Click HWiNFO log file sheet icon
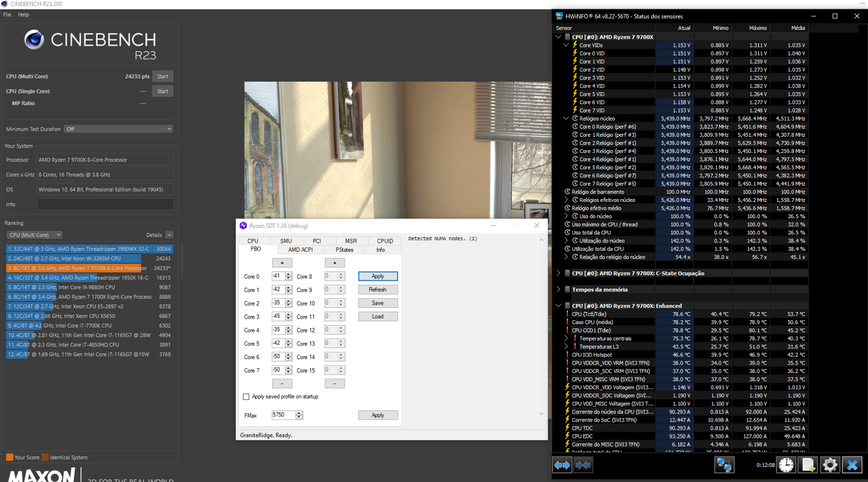The height and width of the screenshot is (482, 868). (808, 465)
